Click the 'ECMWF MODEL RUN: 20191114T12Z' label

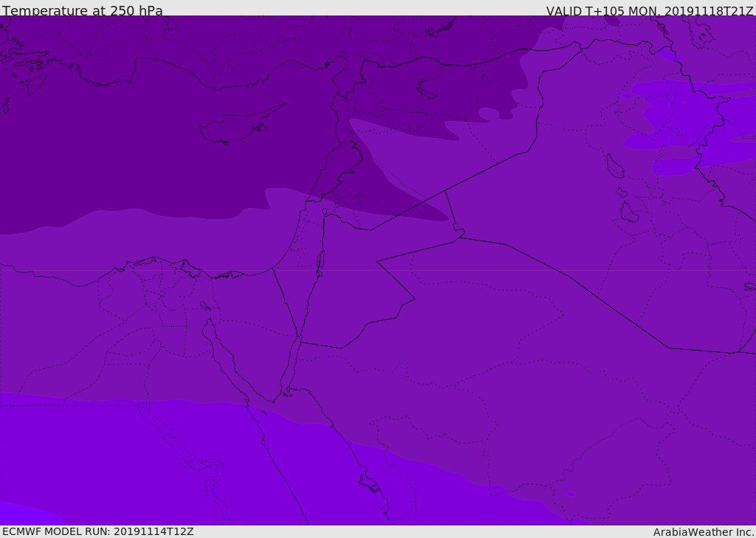98,531
